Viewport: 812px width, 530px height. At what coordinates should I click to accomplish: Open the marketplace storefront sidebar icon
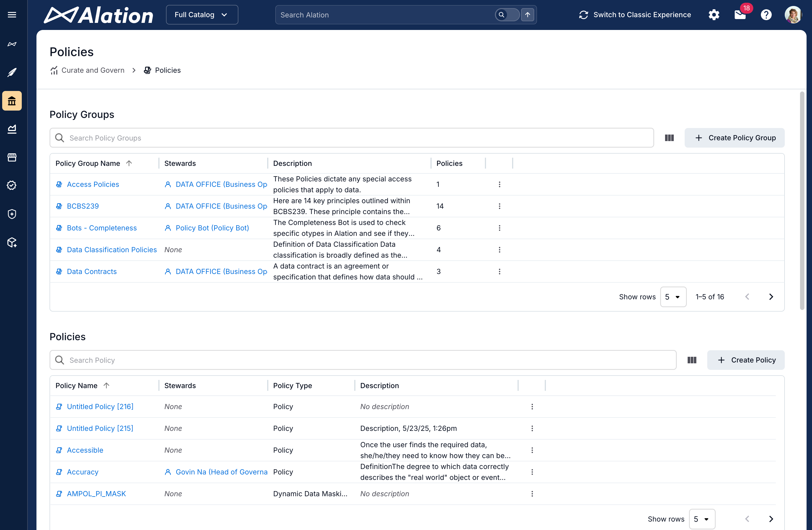tap(12, 157)
